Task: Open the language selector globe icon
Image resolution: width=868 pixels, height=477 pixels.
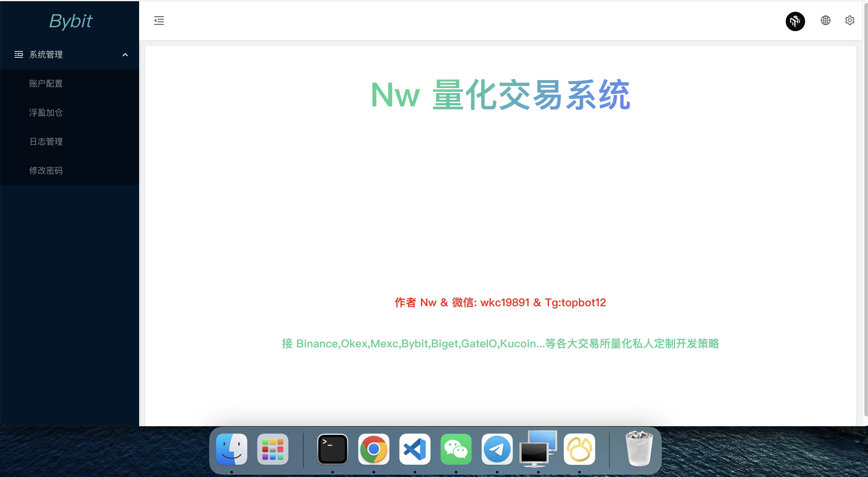Action: coord(825,21)
